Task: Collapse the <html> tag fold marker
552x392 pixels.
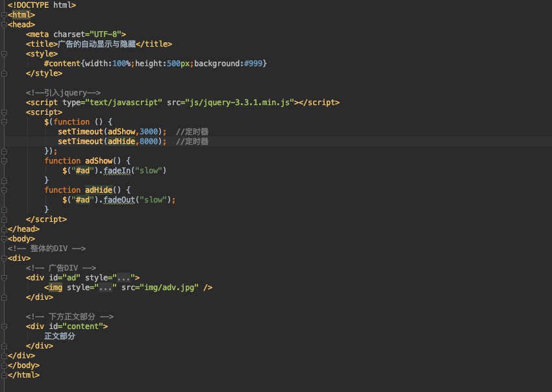Action: [5, 15]
